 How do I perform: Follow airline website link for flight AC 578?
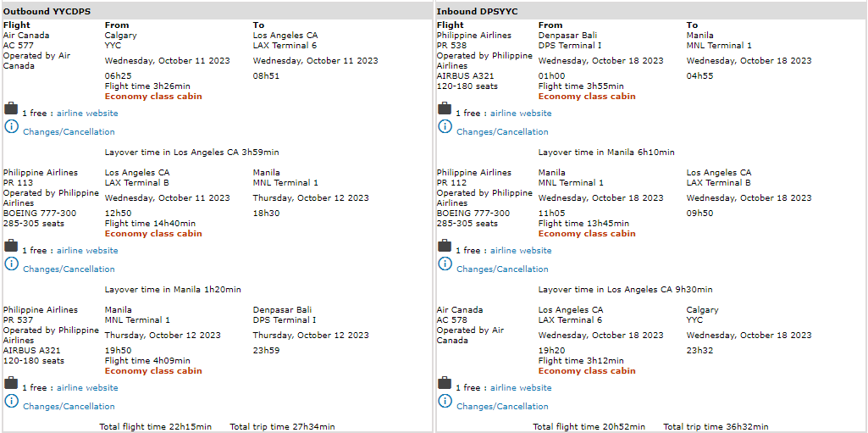[521, 388]
